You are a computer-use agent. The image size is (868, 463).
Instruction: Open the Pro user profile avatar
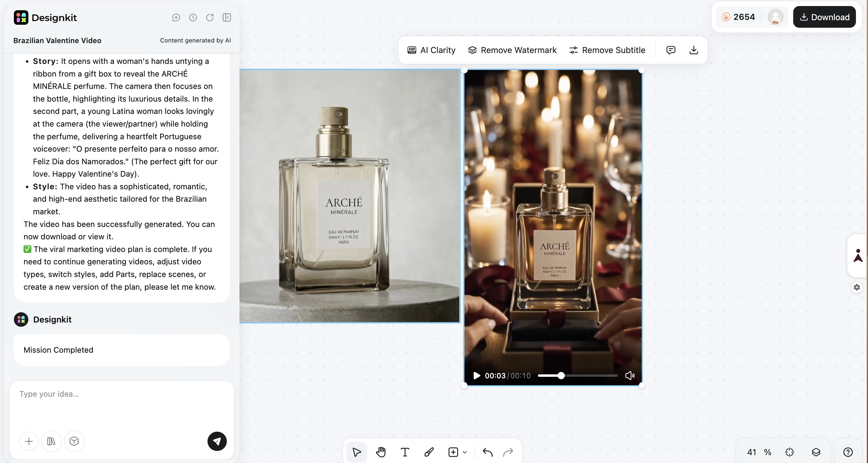776,17
